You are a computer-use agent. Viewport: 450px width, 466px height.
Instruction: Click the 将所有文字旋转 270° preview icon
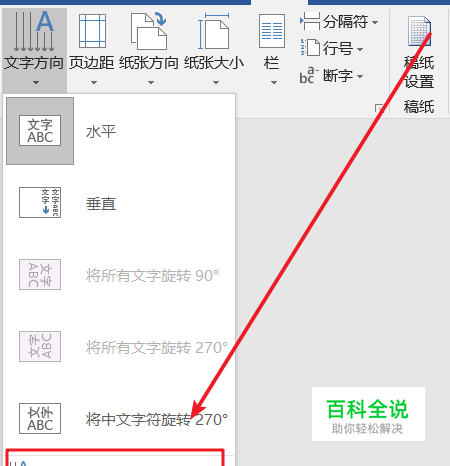[x=40, y=346]
